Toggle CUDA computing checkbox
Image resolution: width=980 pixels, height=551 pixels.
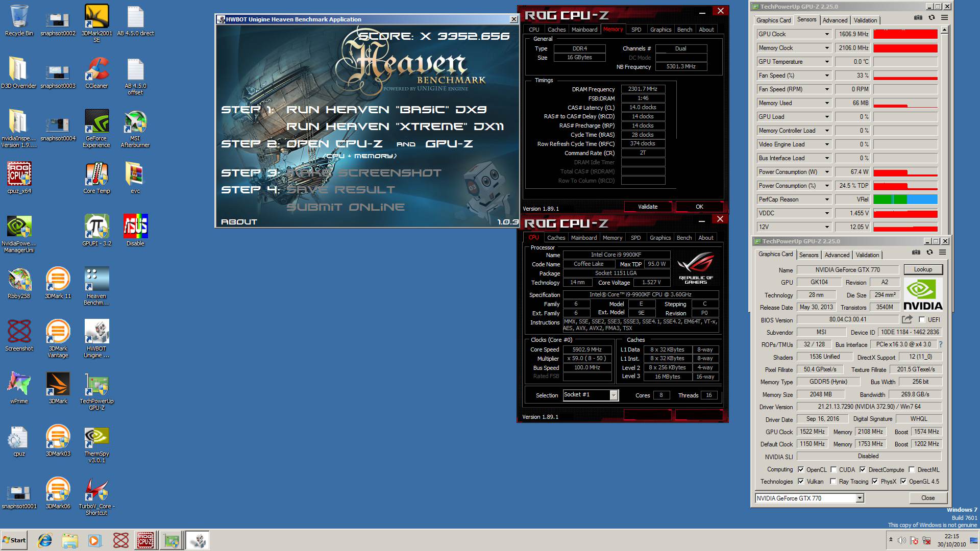point(834,470)
